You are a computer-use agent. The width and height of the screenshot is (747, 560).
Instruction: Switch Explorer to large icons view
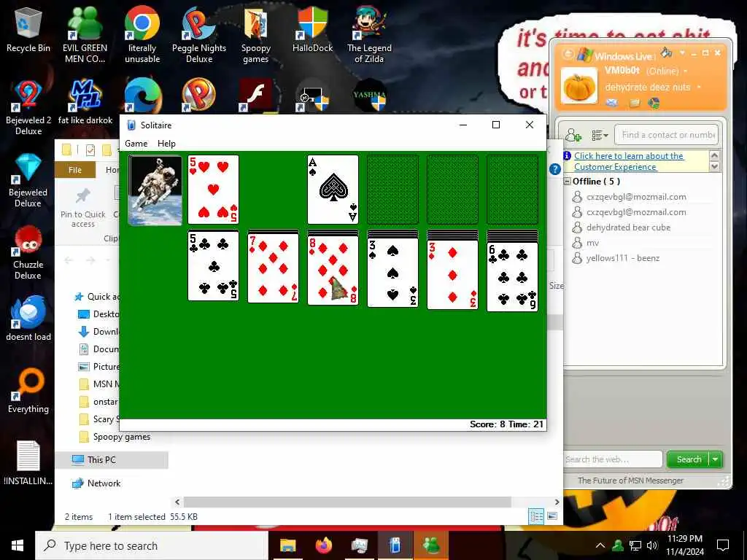pyautogui.click(x=552, y=516)
